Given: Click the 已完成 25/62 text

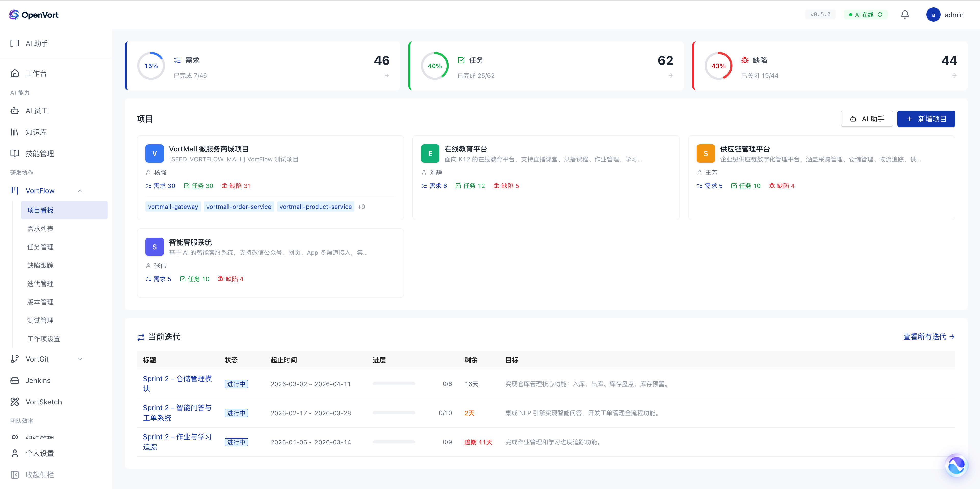Looking at the screenshot, I should point(476,76).
